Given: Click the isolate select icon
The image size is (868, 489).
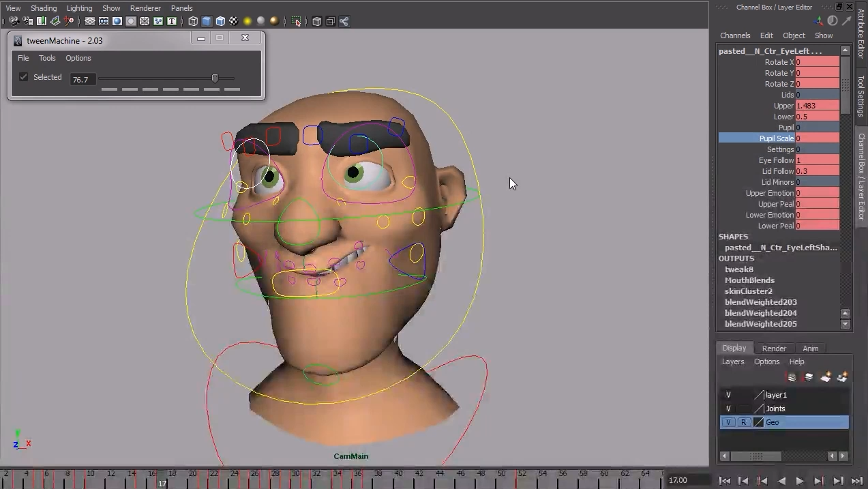Looking at the screenshot, I should 296,21.
